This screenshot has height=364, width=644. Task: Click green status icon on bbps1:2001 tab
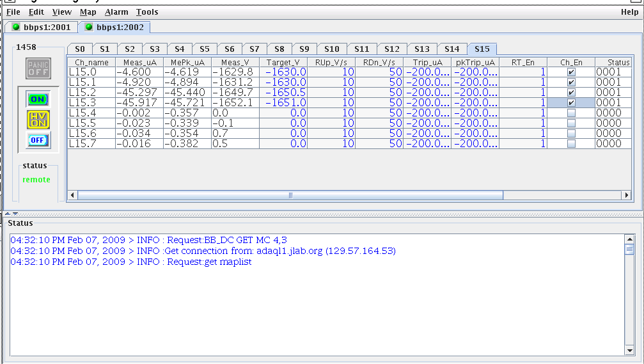point(16,27)
